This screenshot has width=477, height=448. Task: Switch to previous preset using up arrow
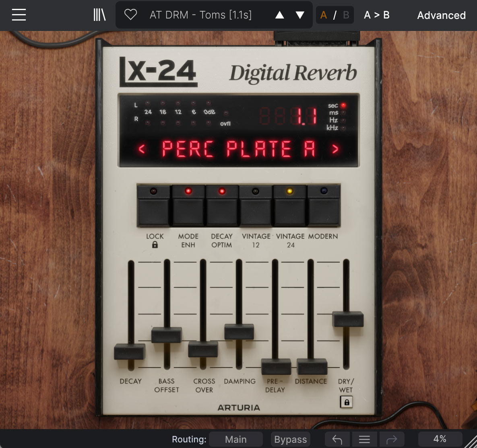(279, 15)
